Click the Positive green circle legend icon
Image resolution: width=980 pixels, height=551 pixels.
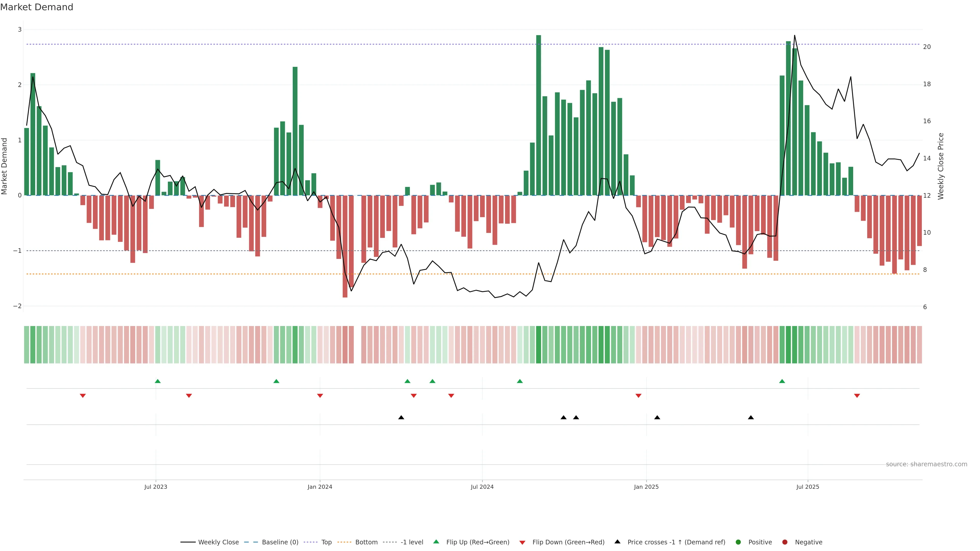click(738, 542)
